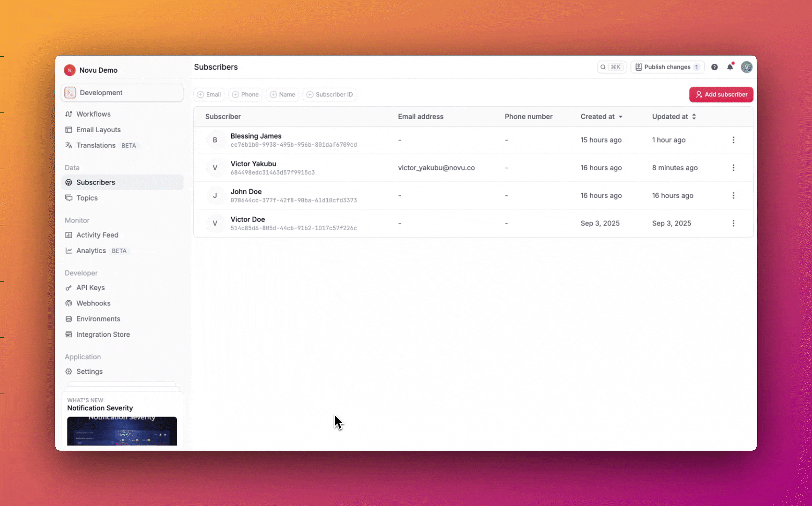This screenshot has width=812, height=506.
Task: Add the Subscriber ID filter chip
Action: (x=330, y=95)
